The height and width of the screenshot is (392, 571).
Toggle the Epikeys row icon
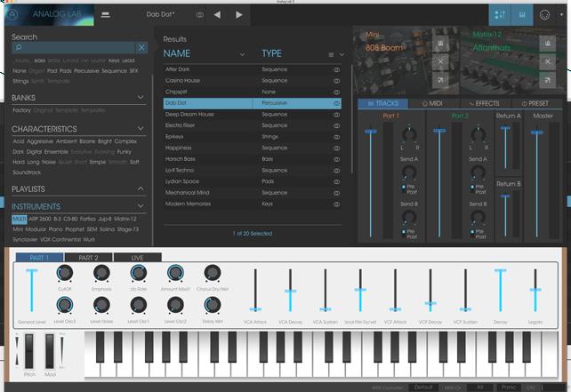point(336,137)
